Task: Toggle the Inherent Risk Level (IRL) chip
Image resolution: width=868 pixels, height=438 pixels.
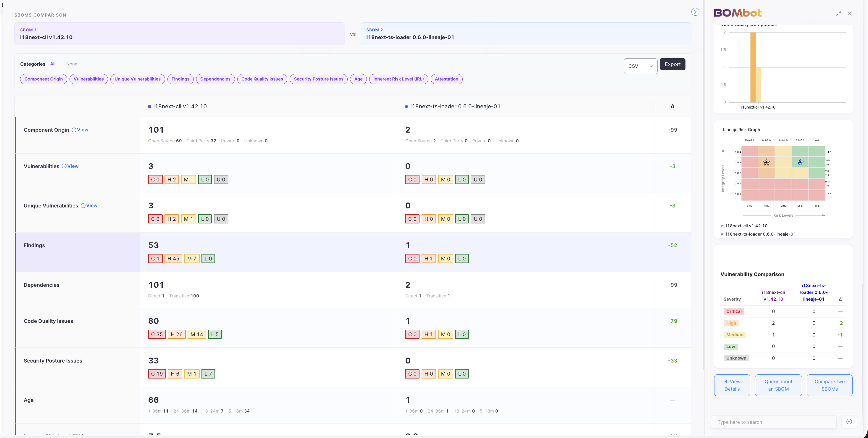Action: tap(398, 79)
